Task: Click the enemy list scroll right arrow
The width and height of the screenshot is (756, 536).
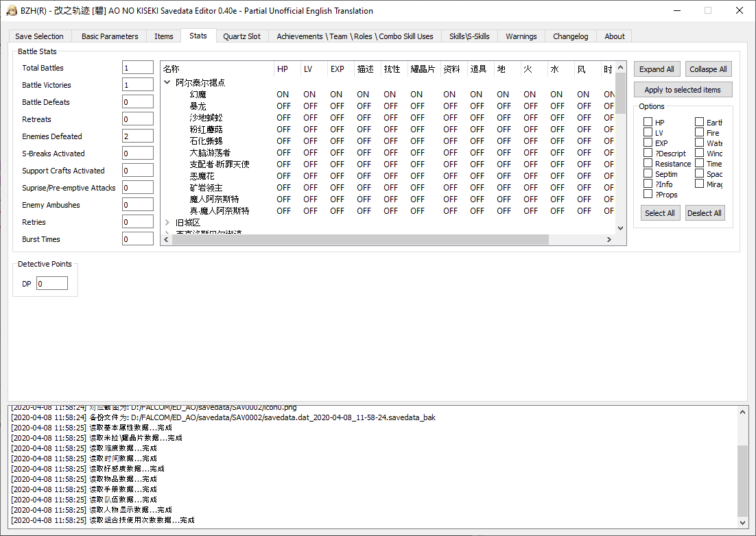Action: click(609, 239)
